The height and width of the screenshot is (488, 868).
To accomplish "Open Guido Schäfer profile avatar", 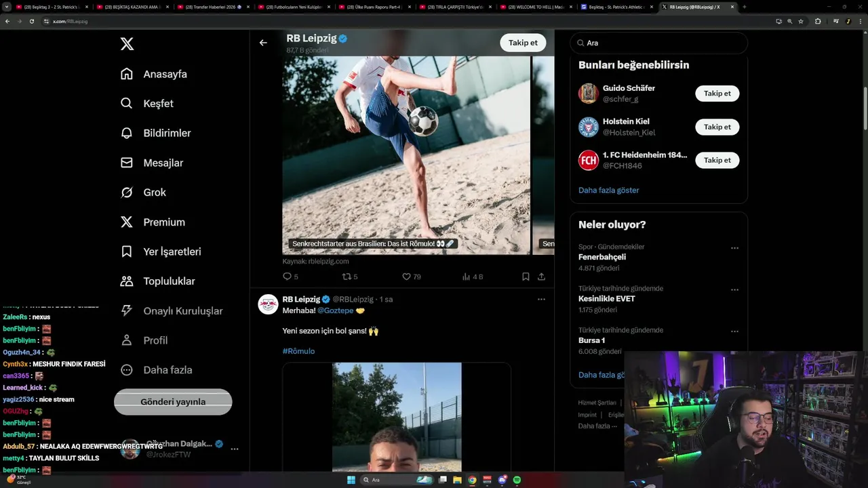I will (588, 94).
